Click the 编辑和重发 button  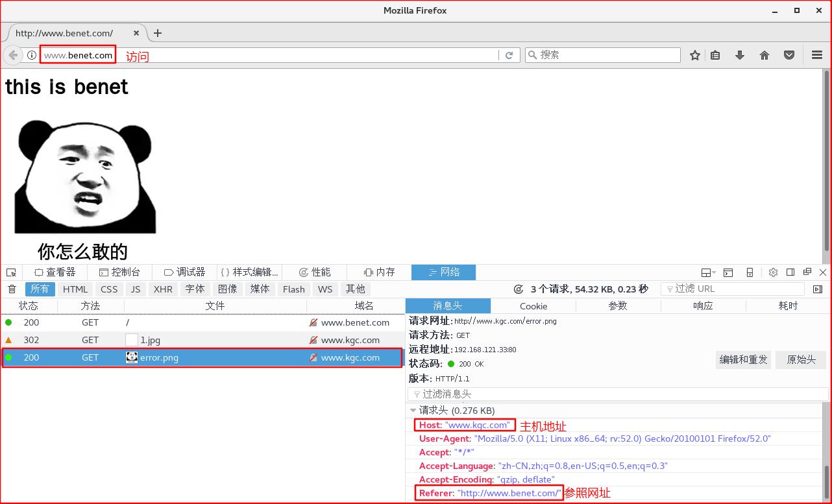[744, 359]
